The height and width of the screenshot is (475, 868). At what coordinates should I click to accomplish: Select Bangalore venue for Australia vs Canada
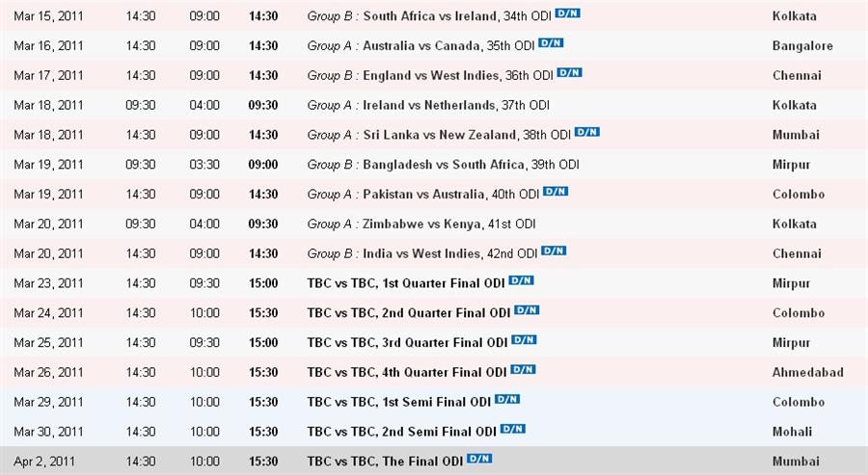pos(802,46)
